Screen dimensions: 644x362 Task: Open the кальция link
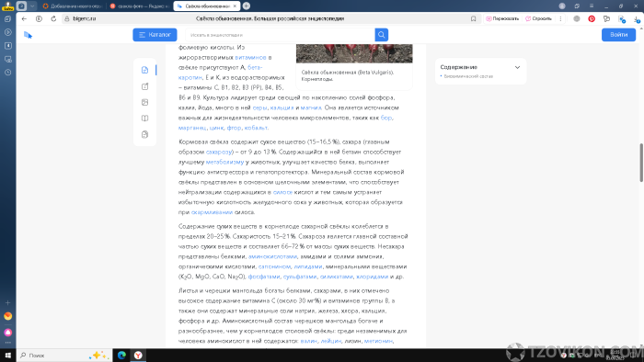click(x=282, y=107)
